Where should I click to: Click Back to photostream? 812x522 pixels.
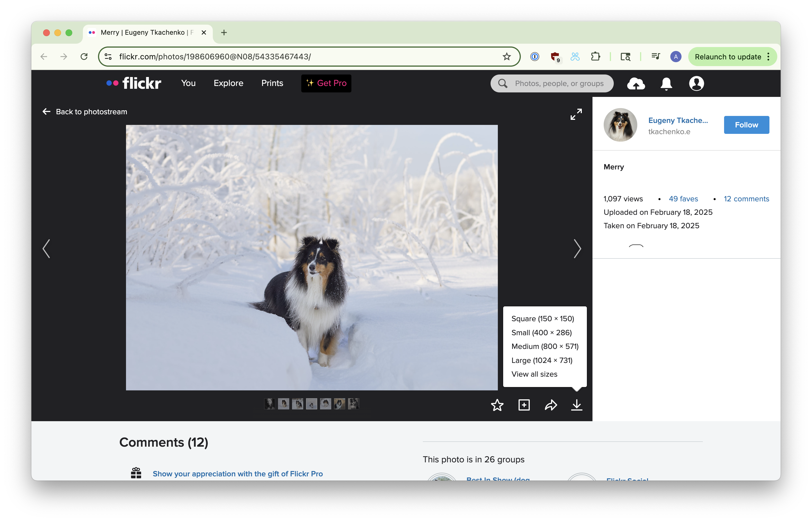pyautogui.click(x=85, y=112)
